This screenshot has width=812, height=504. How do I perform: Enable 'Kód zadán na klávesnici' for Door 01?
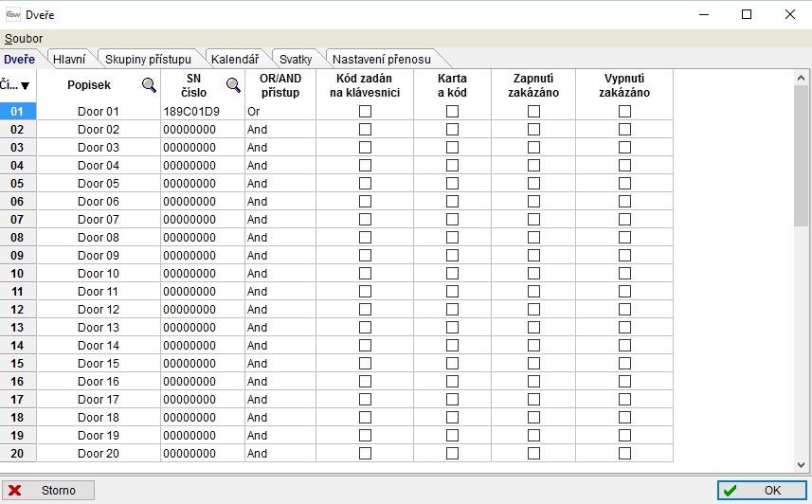coord(365,112)
